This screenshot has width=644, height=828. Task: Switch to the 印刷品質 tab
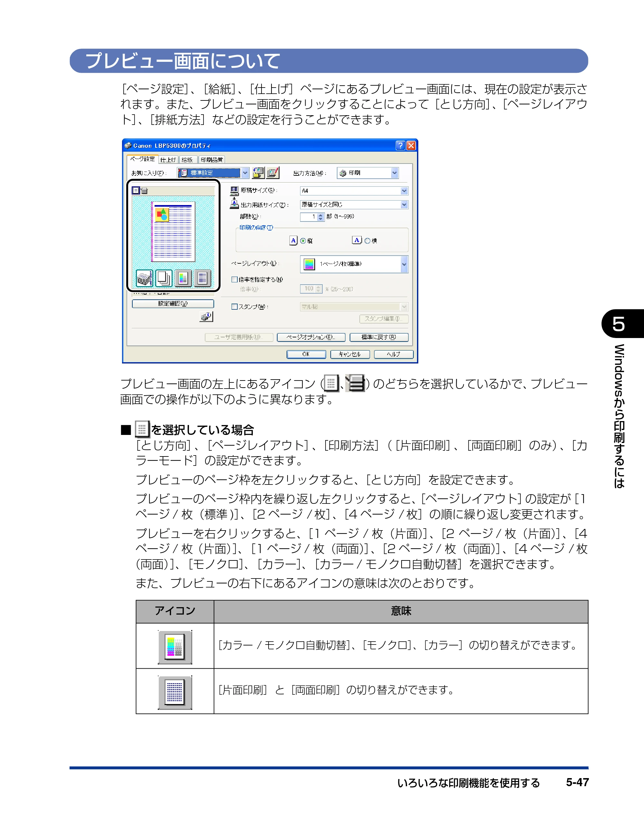pyautogui.click(x=212, y=160)
